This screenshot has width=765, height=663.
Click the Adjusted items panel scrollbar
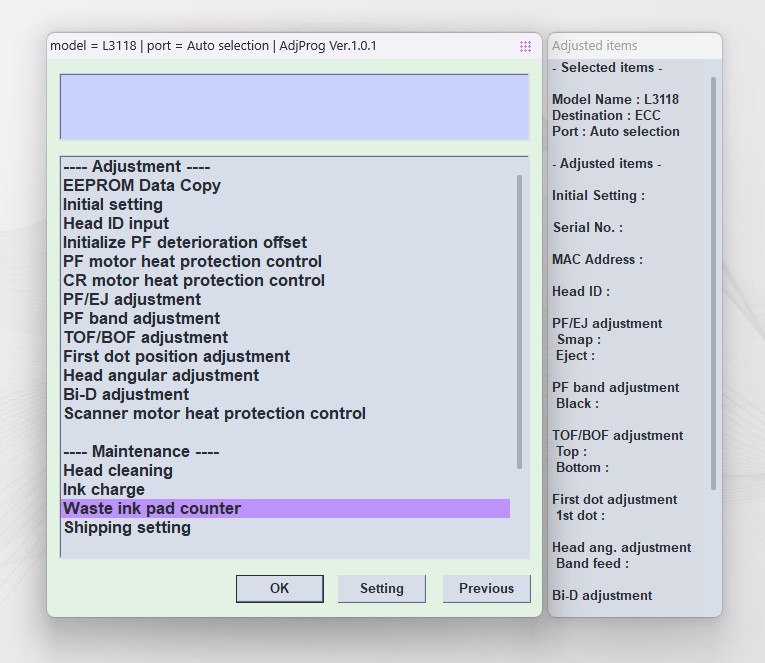coord(713,283)
